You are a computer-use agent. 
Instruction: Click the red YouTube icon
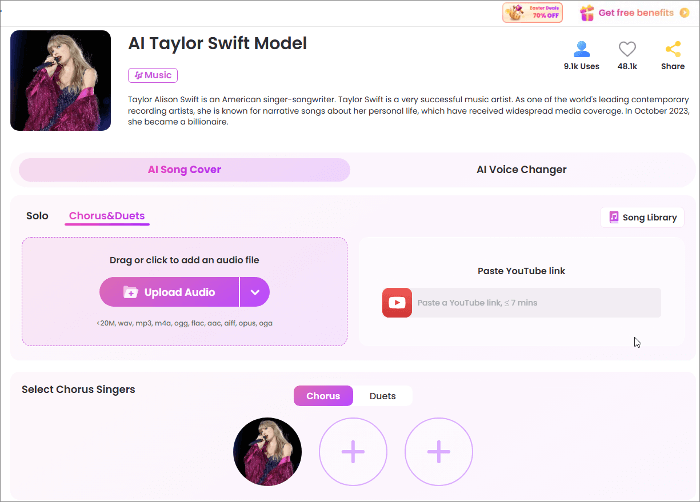click(x=397, y=303)
